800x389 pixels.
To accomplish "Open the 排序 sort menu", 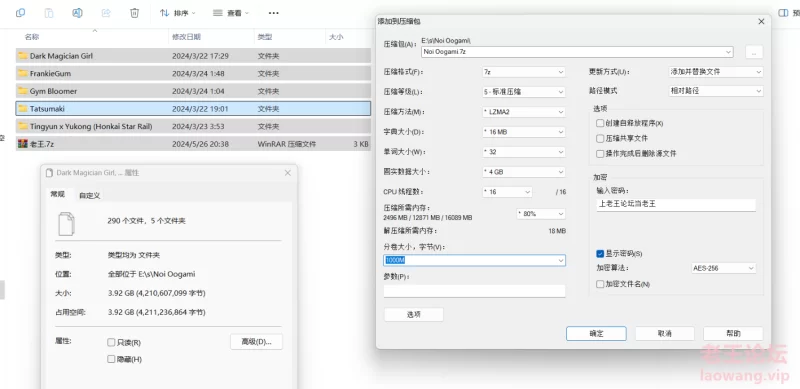I will (x=178, y=13).
